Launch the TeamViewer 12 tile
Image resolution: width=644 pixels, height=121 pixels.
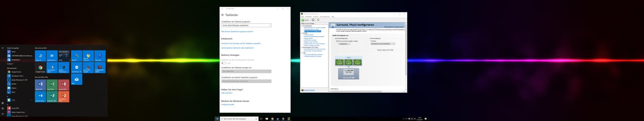76,68
